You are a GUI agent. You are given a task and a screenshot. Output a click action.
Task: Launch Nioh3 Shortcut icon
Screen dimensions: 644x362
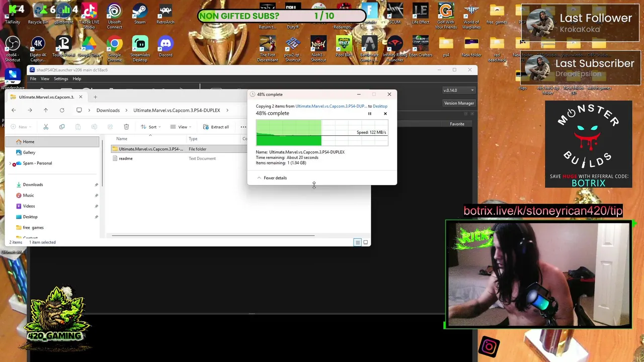(x=318, y=49)
